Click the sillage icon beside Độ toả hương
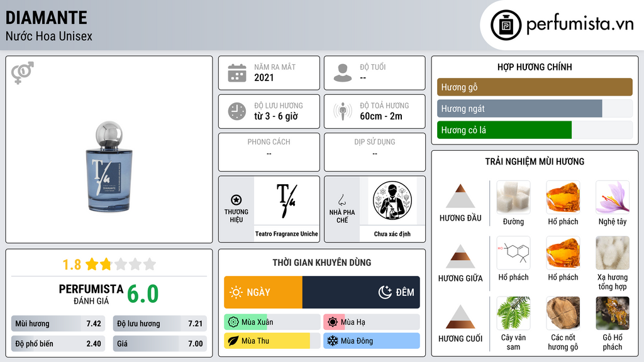 [x=343, y=111]
